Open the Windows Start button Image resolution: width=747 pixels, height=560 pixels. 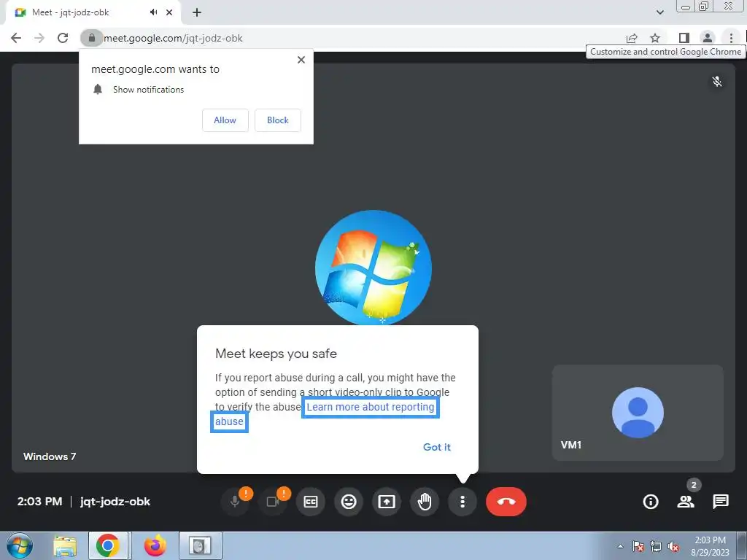click(x=19, y=545)
